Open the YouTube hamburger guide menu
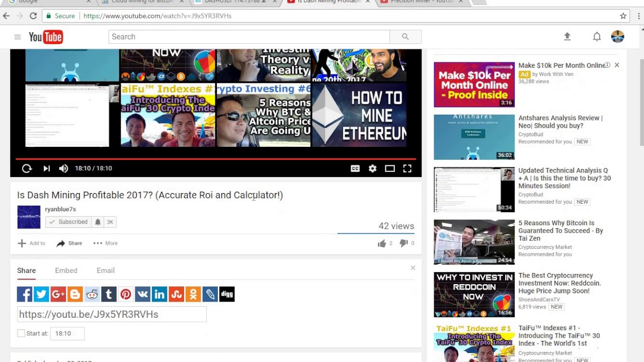 click(18, 37)
